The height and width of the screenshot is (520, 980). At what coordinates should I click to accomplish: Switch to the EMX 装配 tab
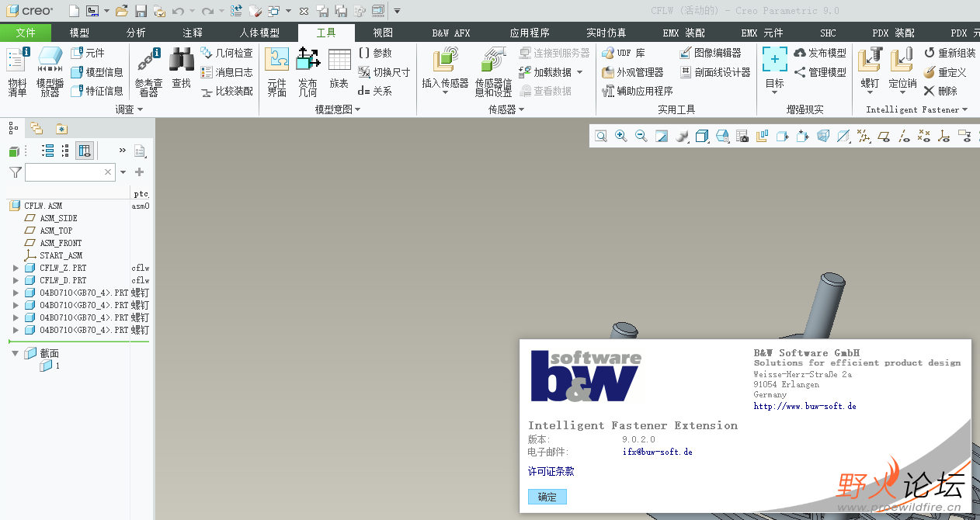[683, 33]
